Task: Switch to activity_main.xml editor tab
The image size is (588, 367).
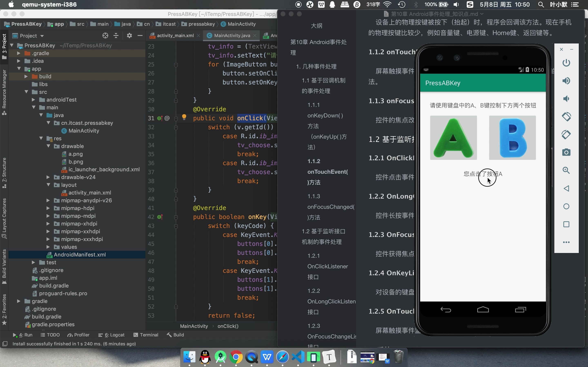Action: [175, 36]
